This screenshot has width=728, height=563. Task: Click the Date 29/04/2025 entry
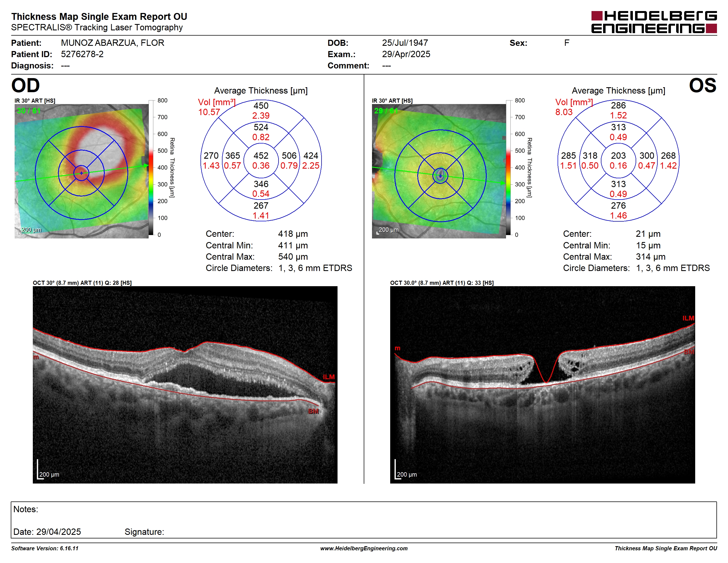coord(47,532)
